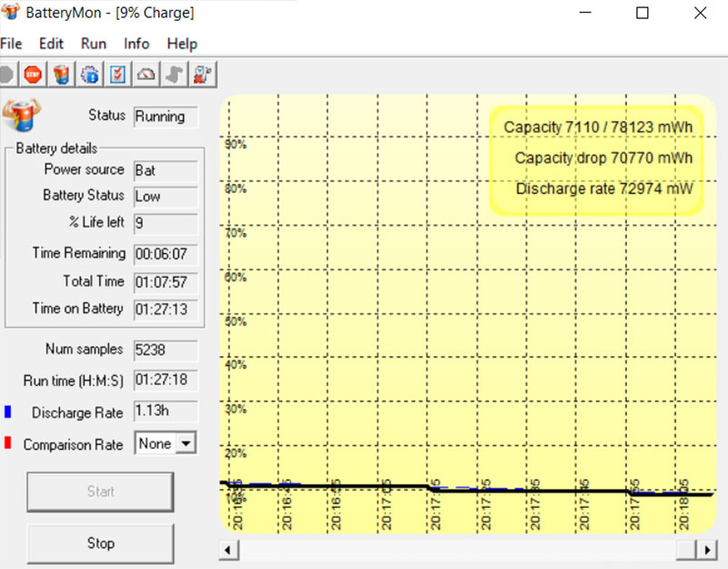Screen dimensions: 728x569
Task: Open battery information from the toolbar battery icon
Action: click(62, 74)
